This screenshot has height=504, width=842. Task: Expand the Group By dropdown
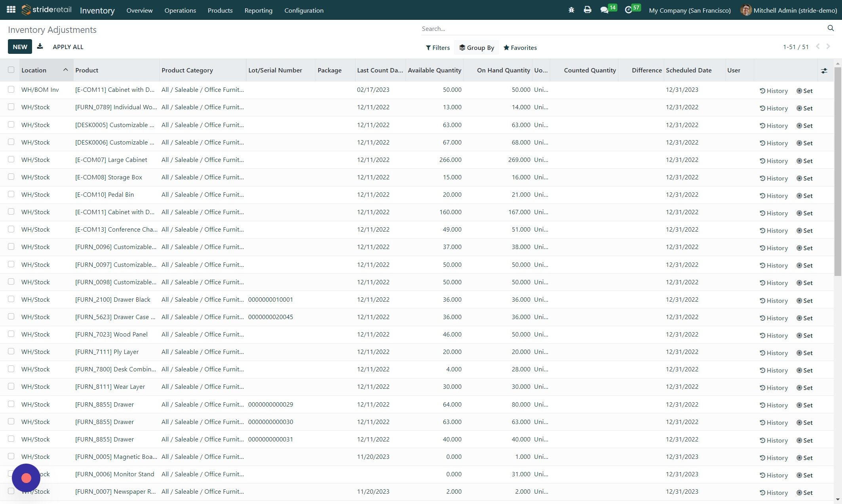[x=476, y=48]
